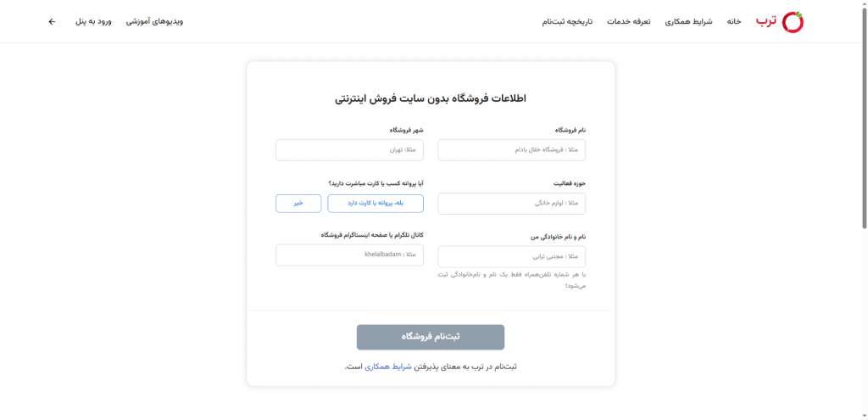Viewport: 868px width, 420px height.
Task: Open the 'تاریخچه ثبت‌نام' menu item
Action: pyautogui.click(x=568, y=22)
